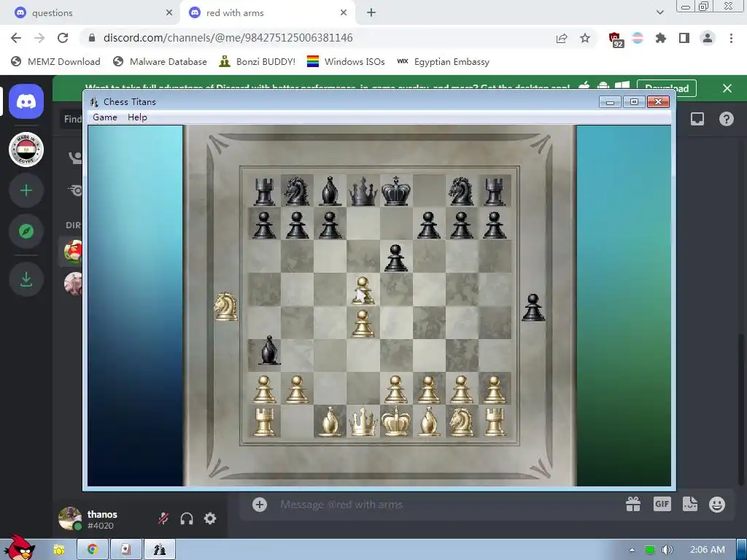Click the 2:06 AM taskbar clock
Viewport: 747px width, 560px height.
click(x=707, y=550)
